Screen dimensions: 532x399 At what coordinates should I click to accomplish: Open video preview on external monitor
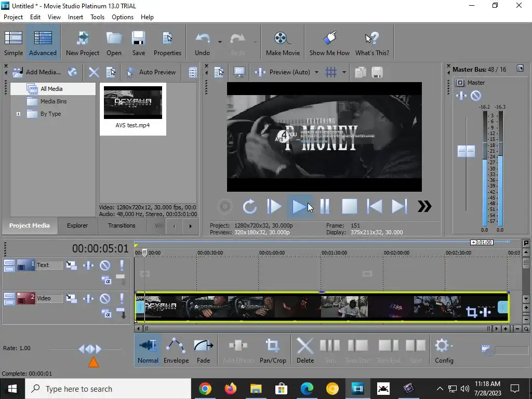(x=240, y=72)
